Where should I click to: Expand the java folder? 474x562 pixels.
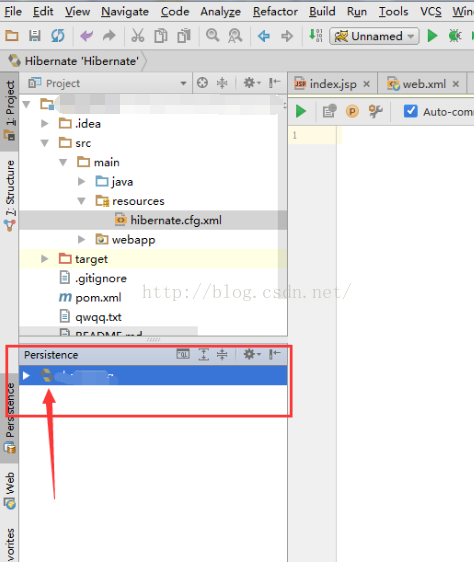[81, 182]
